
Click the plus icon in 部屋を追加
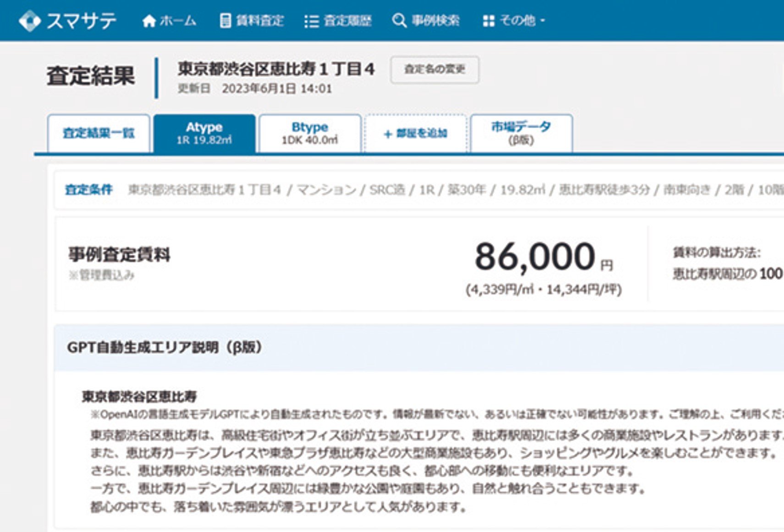388,134
